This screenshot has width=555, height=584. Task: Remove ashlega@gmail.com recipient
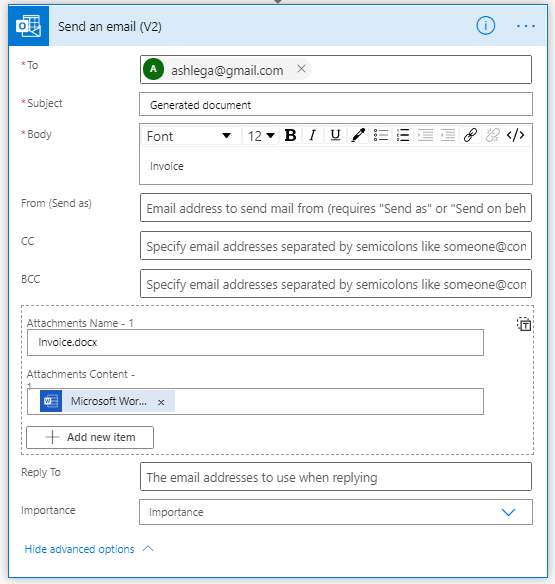pos(301,69)
